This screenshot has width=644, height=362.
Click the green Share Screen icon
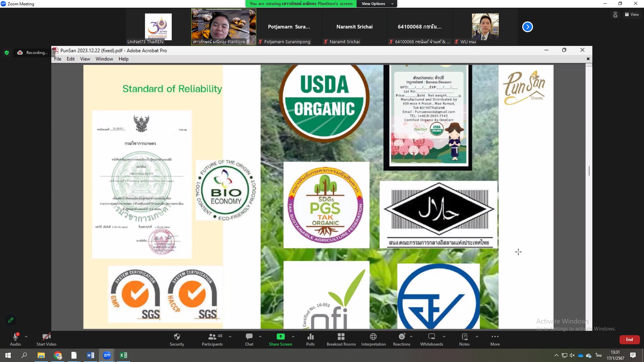[x=280, y=337]
